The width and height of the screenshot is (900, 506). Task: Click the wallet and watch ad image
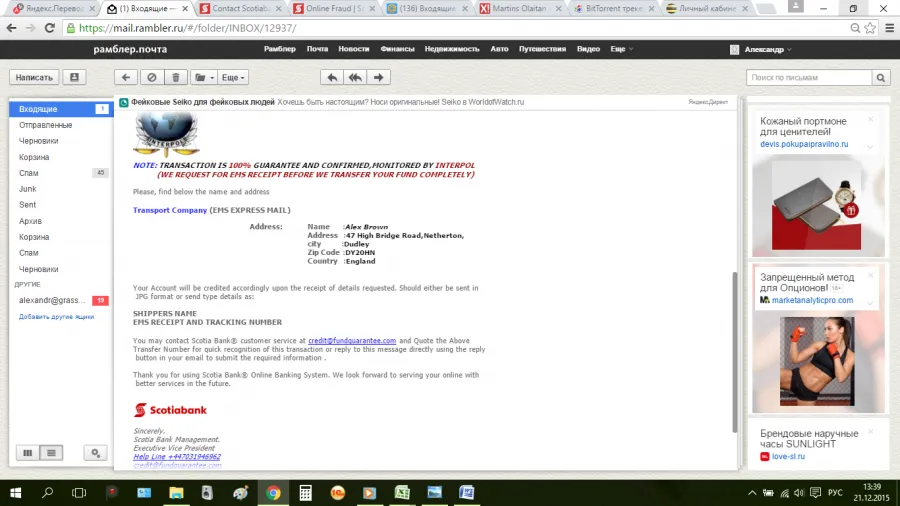818,206
